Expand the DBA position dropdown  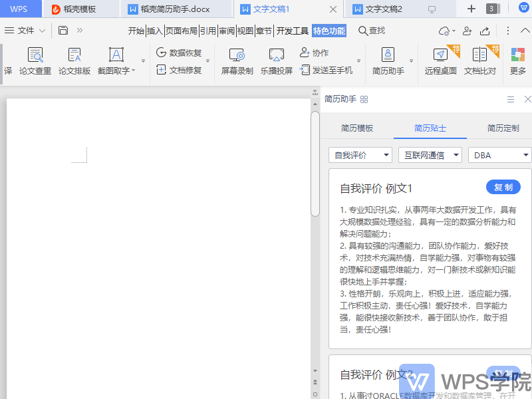click(500, 155)
